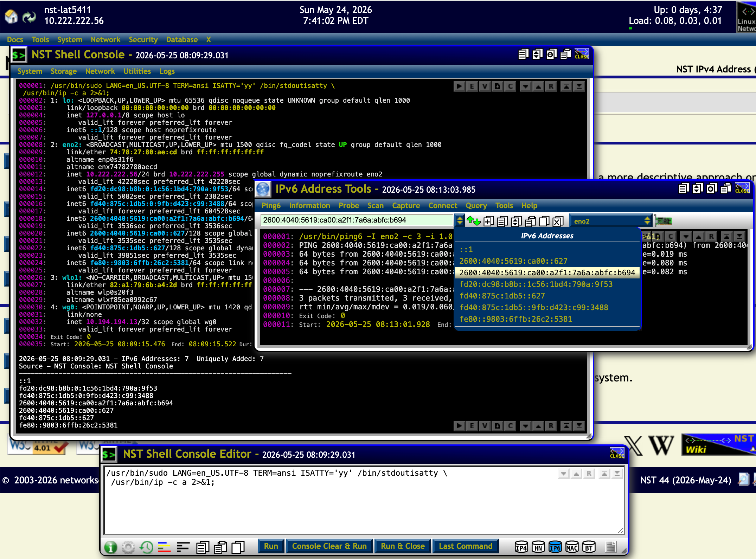756x559 pixels.
Task: Open the Probe menu in IPv6 Address Tools
Action: (349, 206)
